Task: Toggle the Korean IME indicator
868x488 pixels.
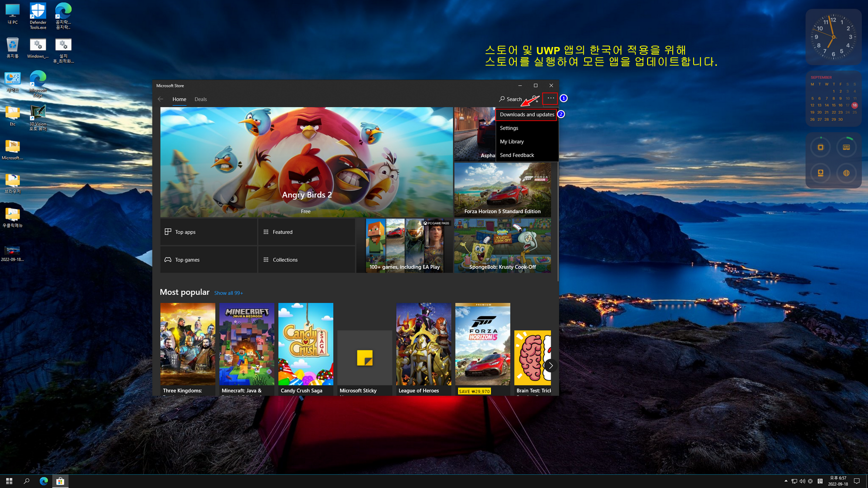Action: [820, 481]
